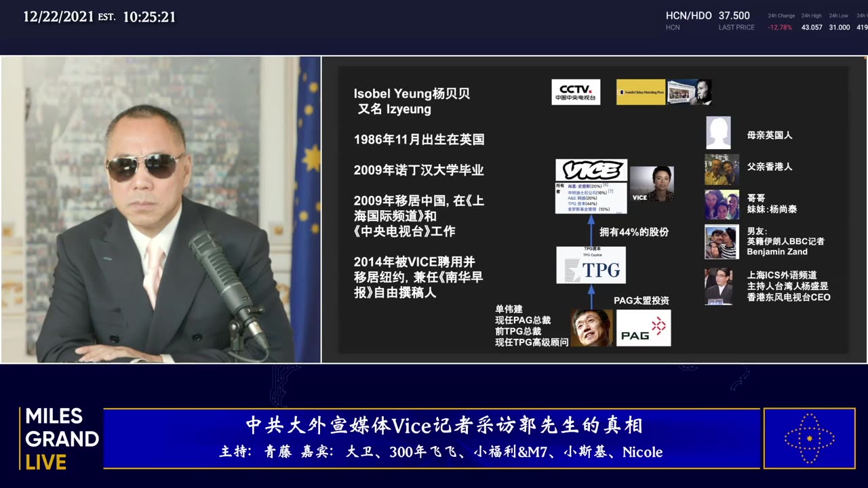
Task: Click the date 12/22/2021
Action: pos(59,17)
